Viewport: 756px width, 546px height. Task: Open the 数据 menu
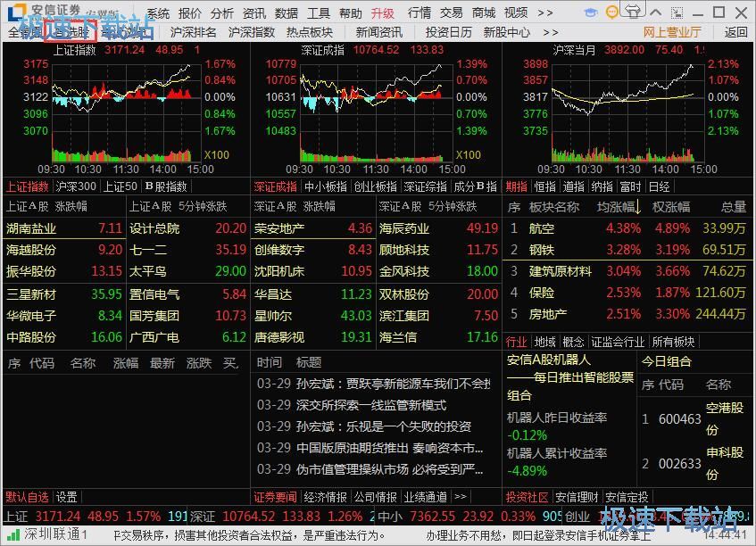tap(287, 13)
